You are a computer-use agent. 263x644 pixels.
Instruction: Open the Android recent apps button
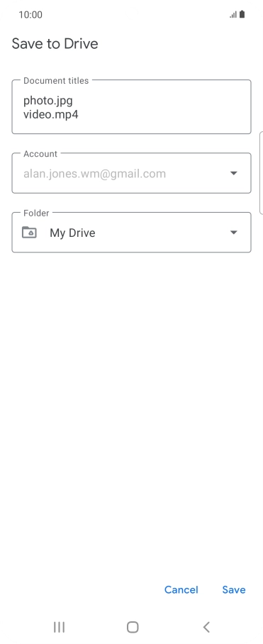click(x=59, y=627)
